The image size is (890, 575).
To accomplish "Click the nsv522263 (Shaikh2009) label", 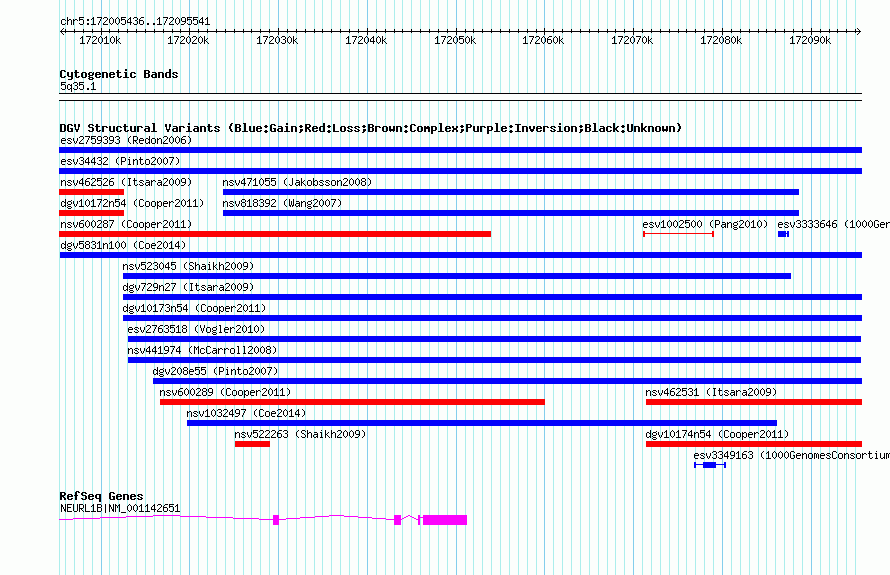I will tap(300, 434).
